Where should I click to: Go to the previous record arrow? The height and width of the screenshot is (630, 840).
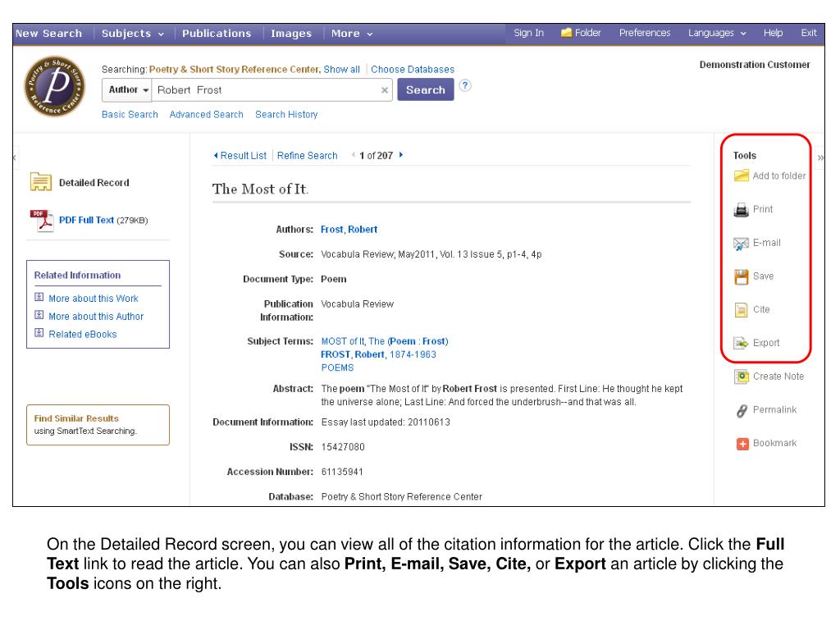[x=353, y=155]
